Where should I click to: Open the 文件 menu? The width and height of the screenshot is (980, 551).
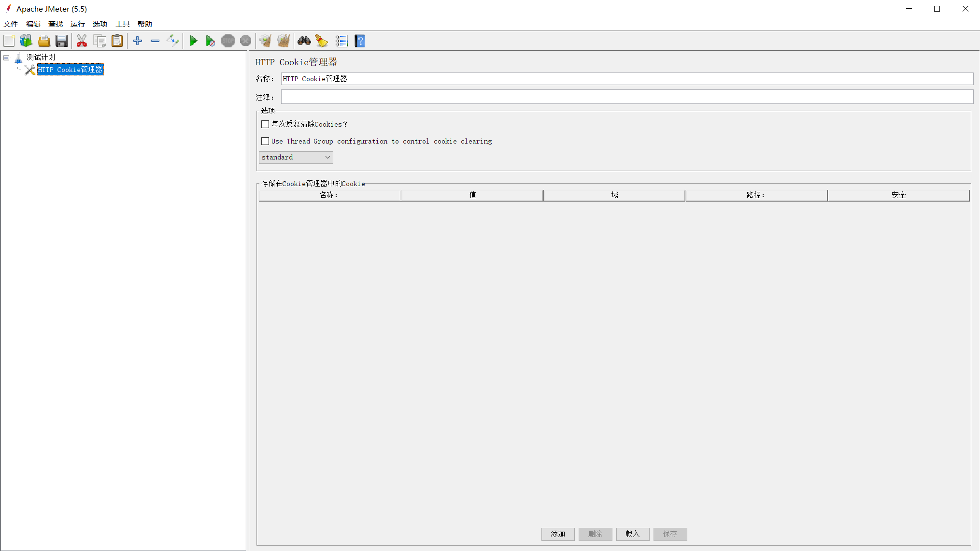pyautogui.click(x=11, y=24)
